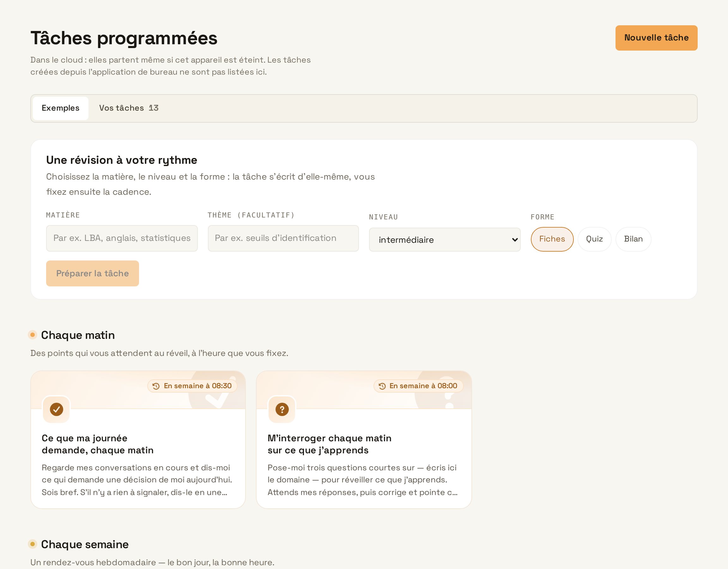The width and height of the screenshot is (728, 569).
Task: Open the card M'interroger chaque matin
Action: (x=364, y=440)
